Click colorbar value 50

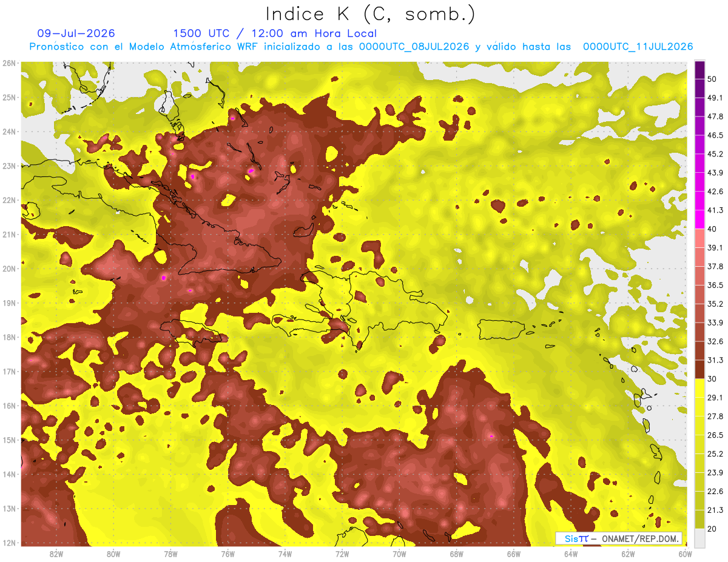coord(712,79)
